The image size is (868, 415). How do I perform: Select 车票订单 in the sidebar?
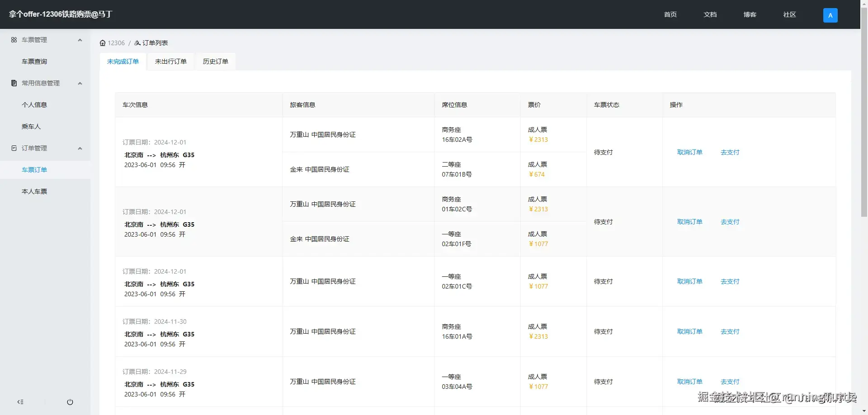(45, 170)
